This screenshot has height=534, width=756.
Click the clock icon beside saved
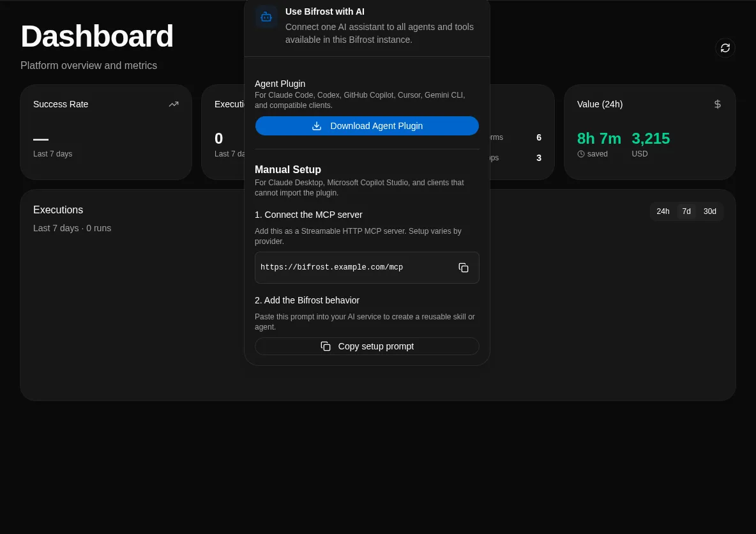tap(581, 154)
